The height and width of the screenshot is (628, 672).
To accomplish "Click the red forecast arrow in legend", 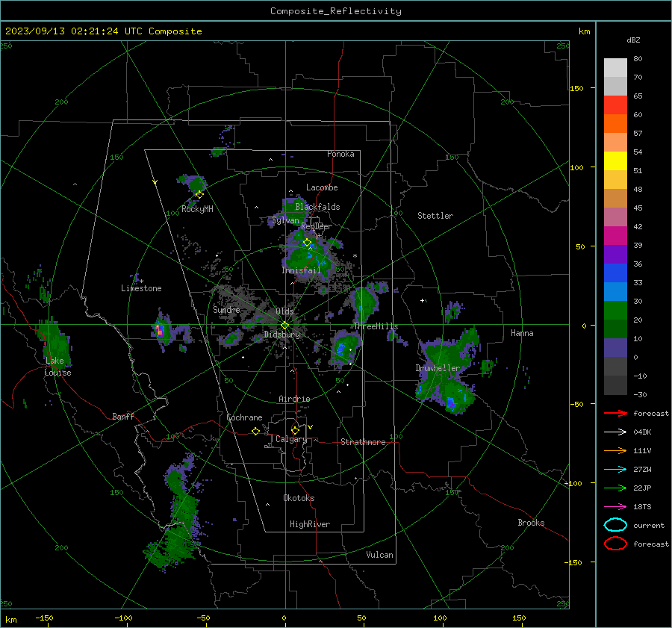I will (615, 413).
